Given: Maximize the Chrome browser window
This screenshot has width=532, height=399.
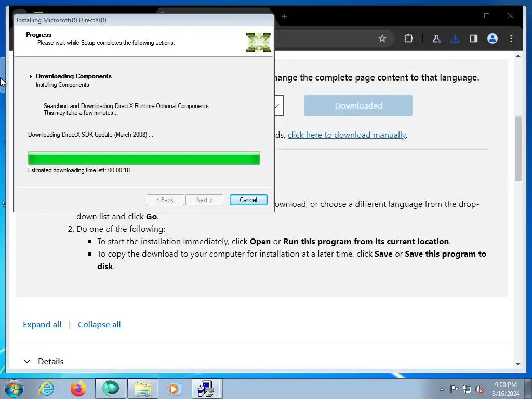Looking at the screenshot, I should point(487,16).
